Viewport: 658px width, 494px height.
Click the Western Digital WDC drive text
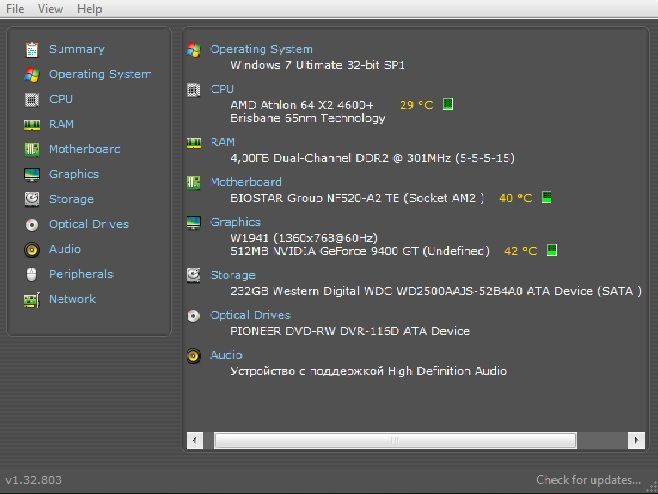coord(436,291)
